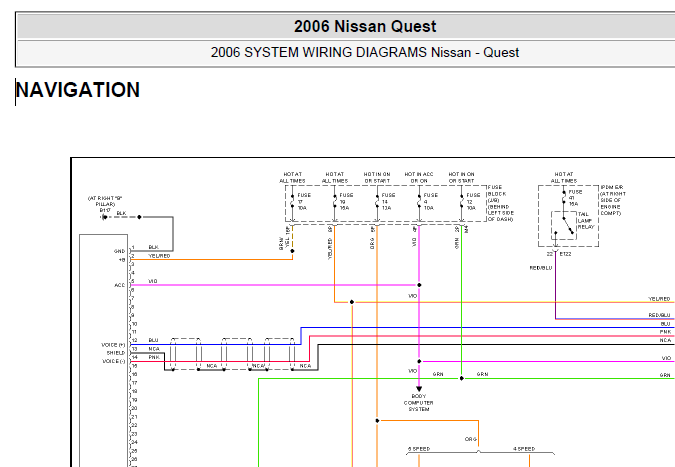Click the "FUSE 4 10A" label
Viewport: 675px width, 467px height.
[430, 201]
